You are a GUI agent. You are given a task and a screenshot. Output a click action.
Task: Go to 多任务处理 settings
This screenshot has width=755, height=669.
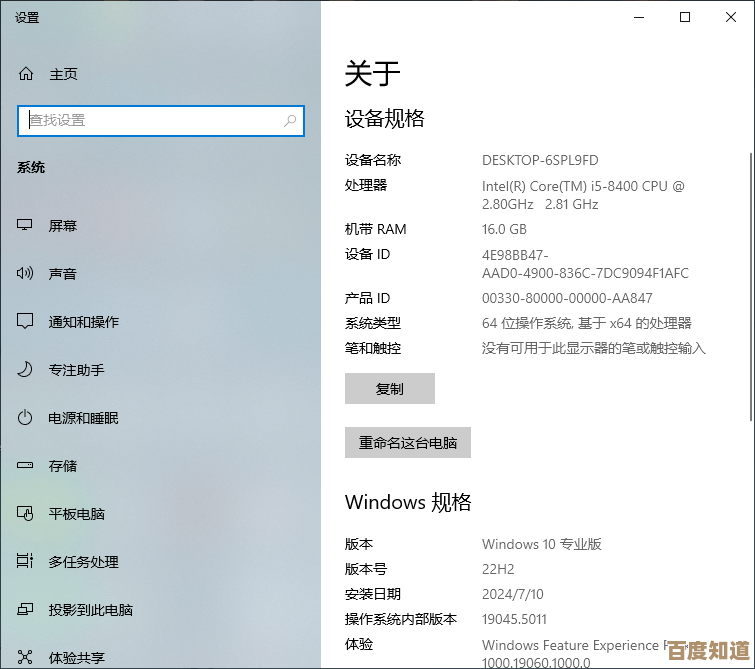click(x=83, y=562)
